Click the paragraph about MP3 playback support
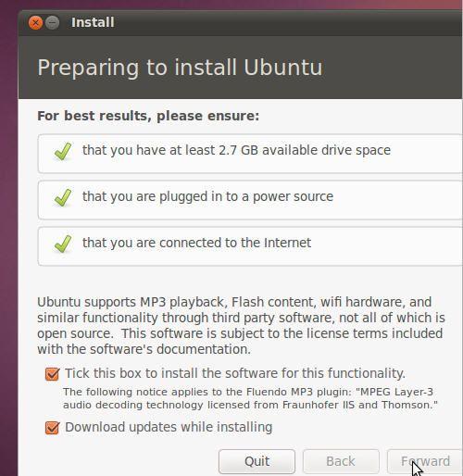Viewport: 463px width, 476px height. pos(241,325)
